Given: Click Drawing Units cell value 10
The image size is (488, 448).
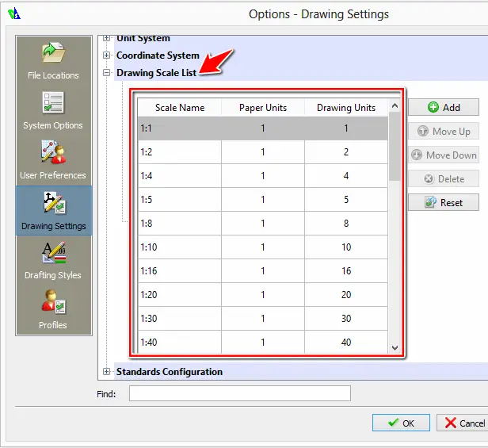Looking at the screenshot, I should [346, 247].
